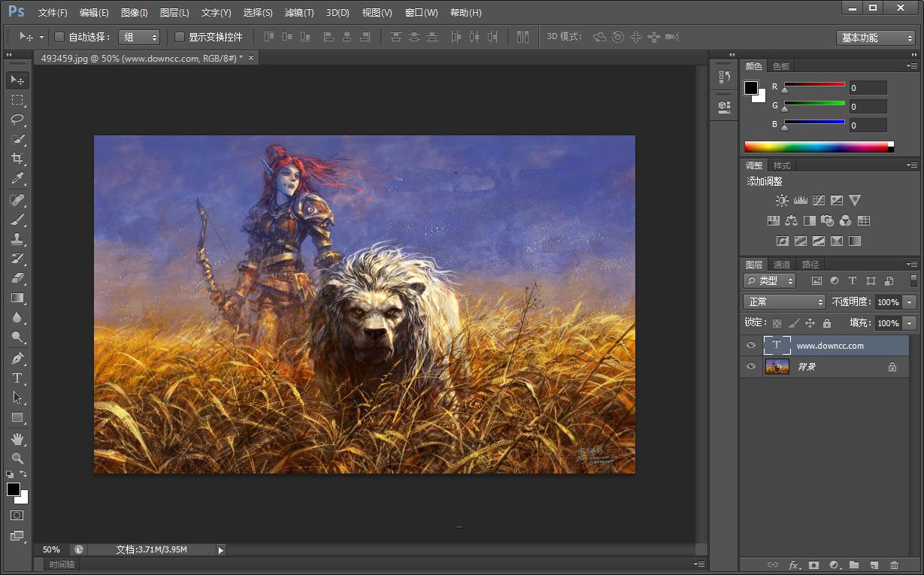Open the 时间轴 timeline panel tab
The width and height of the screenshot is (924, 575).
tap(61, 564)
